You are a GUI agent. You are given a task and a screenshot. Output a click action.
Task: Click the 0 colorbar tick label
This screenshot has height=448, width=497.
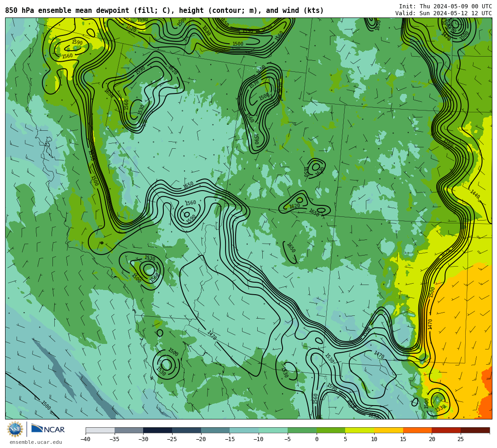point(317,439)
